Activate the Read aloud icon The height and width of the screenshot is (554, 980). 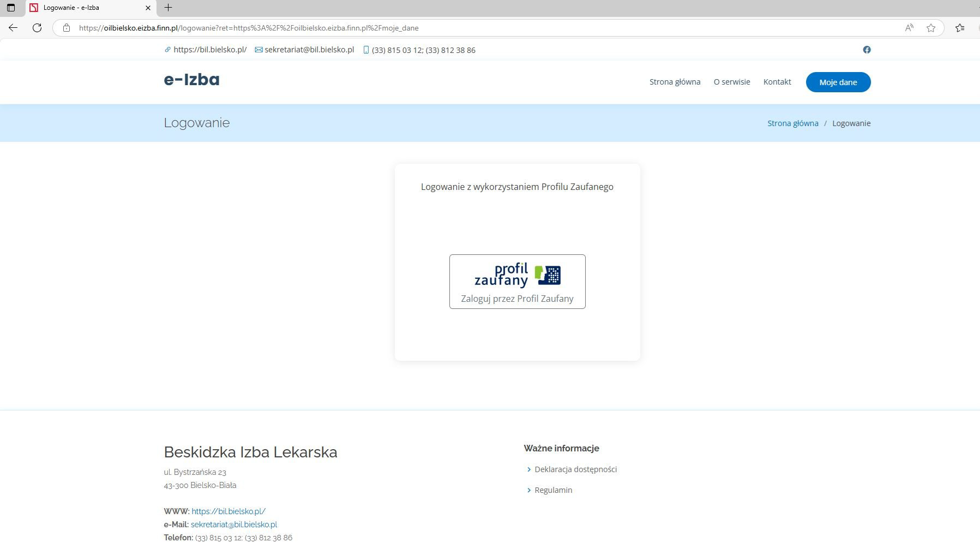point(909,28)
